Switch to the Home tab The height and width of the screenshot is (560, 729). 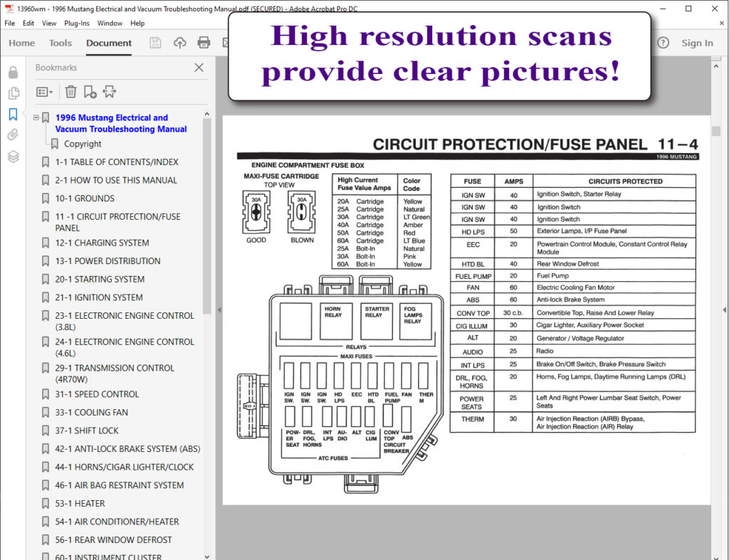pos(22,43)
